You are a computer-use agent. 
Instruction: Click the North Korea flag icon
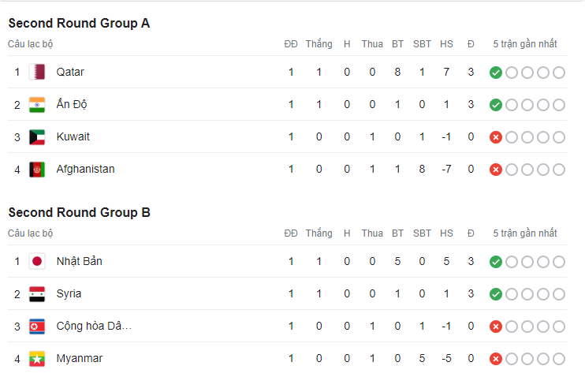(x=37, y=326)
